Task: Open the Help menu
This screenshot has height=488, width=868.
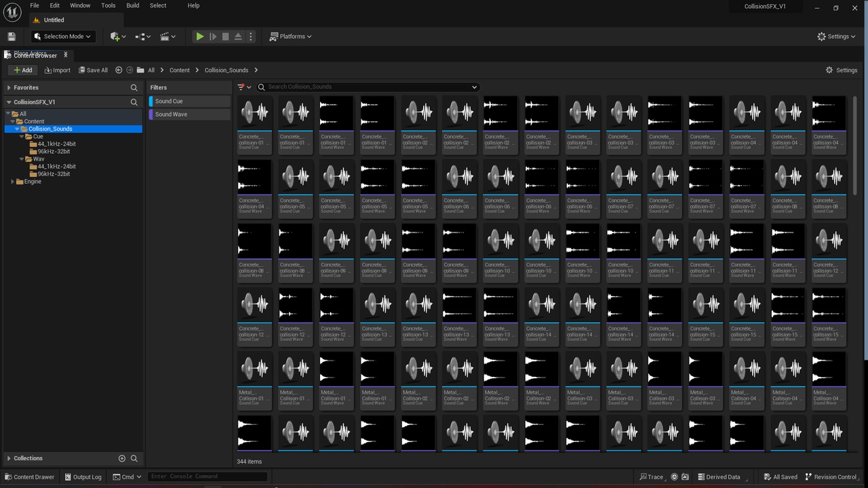Action: (x=193, y=5)
